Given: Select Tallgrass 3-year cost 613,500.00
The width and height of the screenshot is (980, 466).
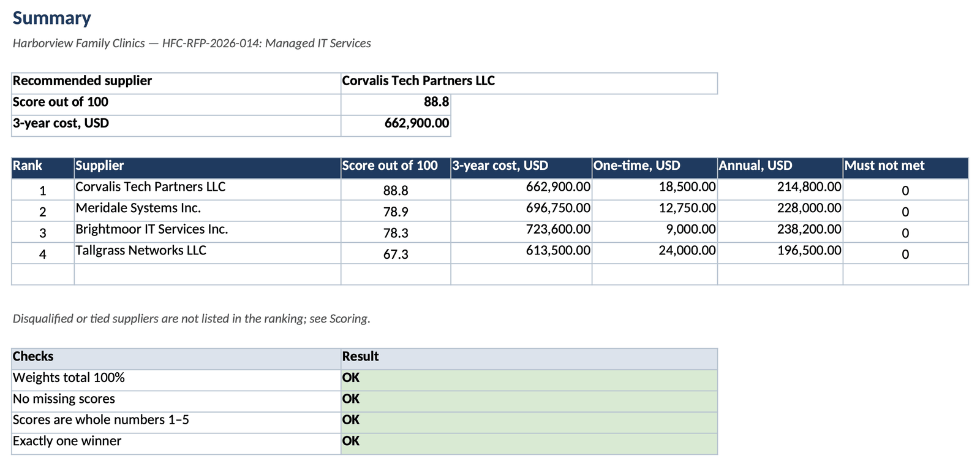Looking at the screenshot, I should point(521,253).
